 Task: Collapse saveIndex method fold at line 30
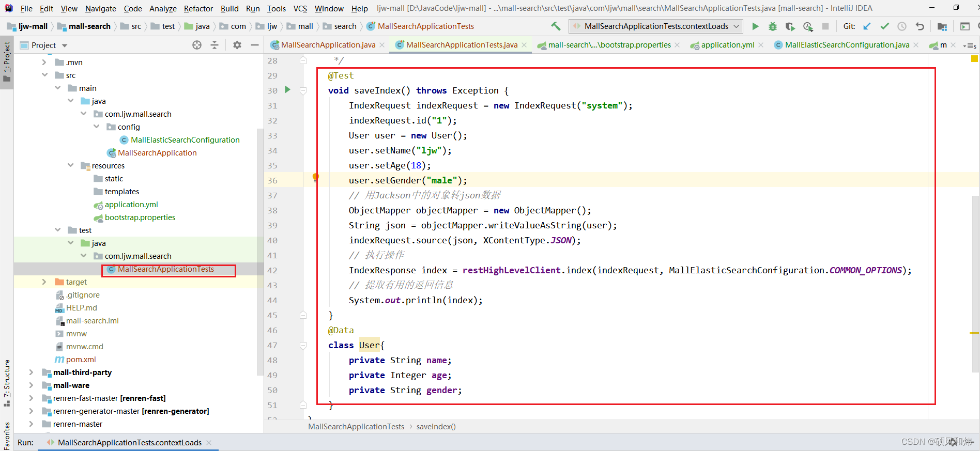[303, 90]
